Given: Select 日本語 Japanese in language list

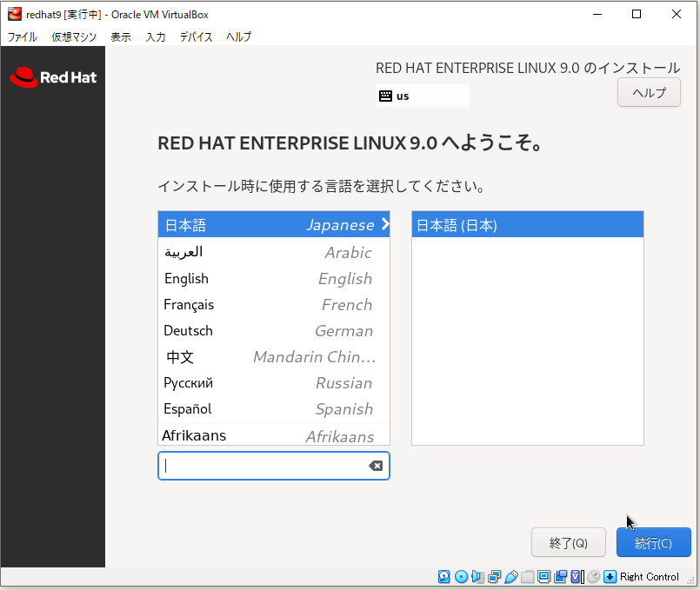Looking at the screenshot, I should [274, 225].
